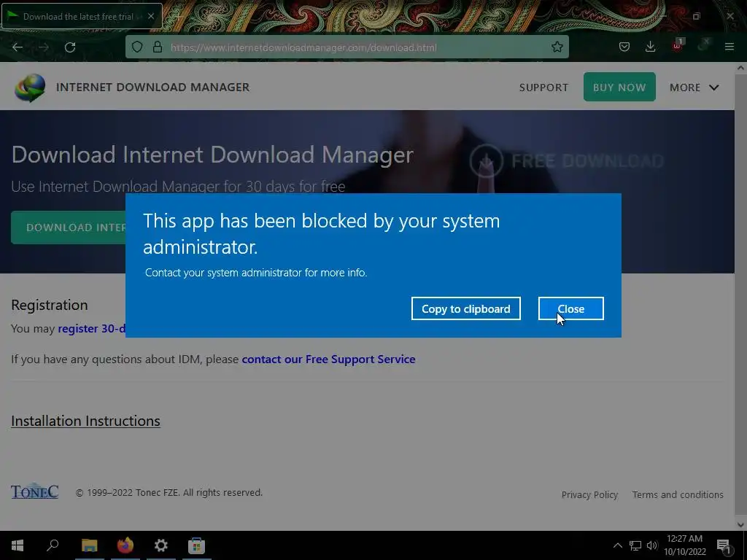Click the Internet Download Manager logo
Image resolution: width=747 pixels, height=560 pixels.
click(30, 87)
